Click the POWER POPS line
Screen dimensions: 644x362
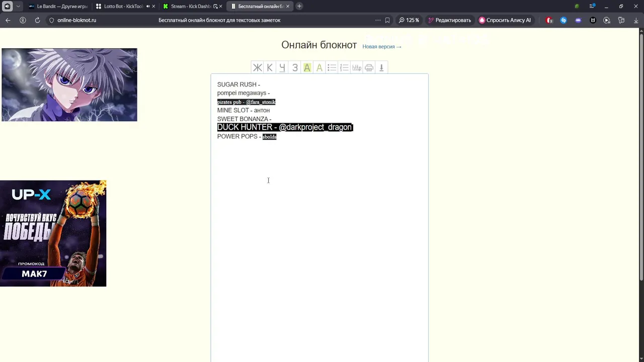(247, 137)
